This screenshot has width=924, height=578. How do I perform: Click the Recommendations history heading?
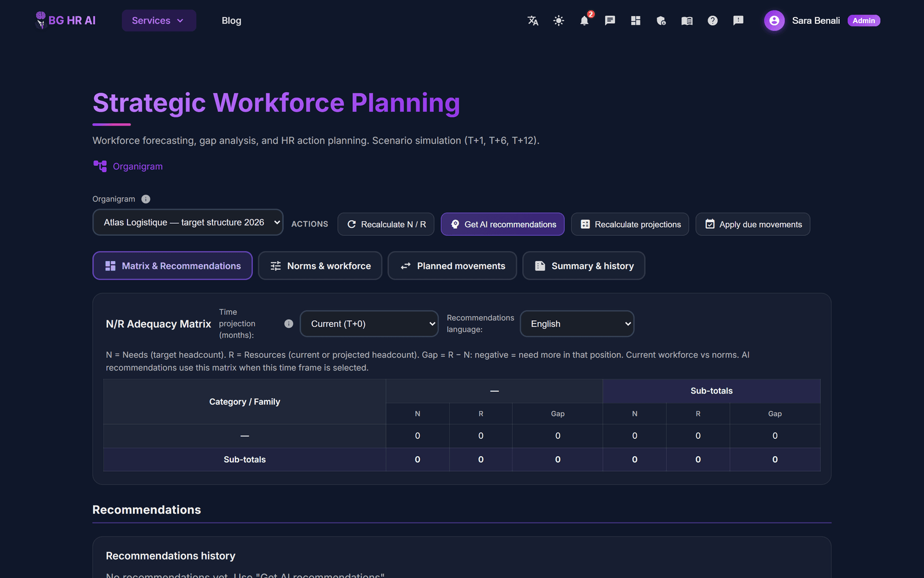click(170, 556)
